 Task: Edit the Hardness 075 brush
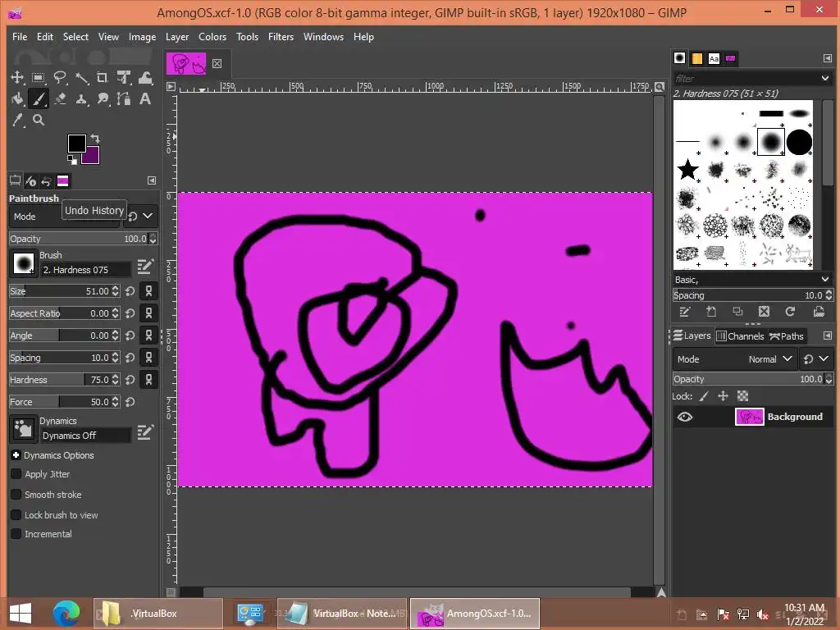145,267
